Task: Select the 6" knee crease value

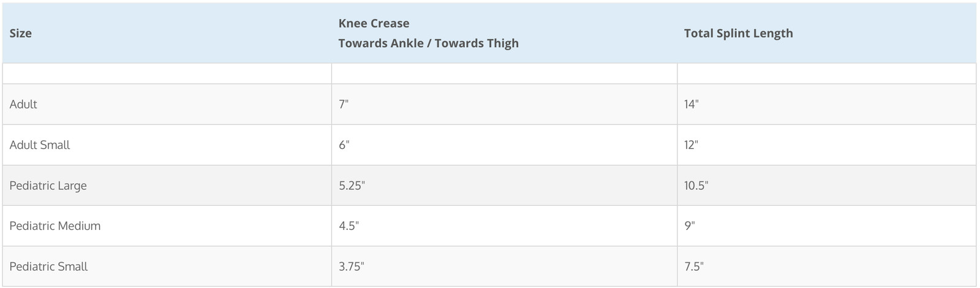Action: pyautogui.click(x=344, y=145)
